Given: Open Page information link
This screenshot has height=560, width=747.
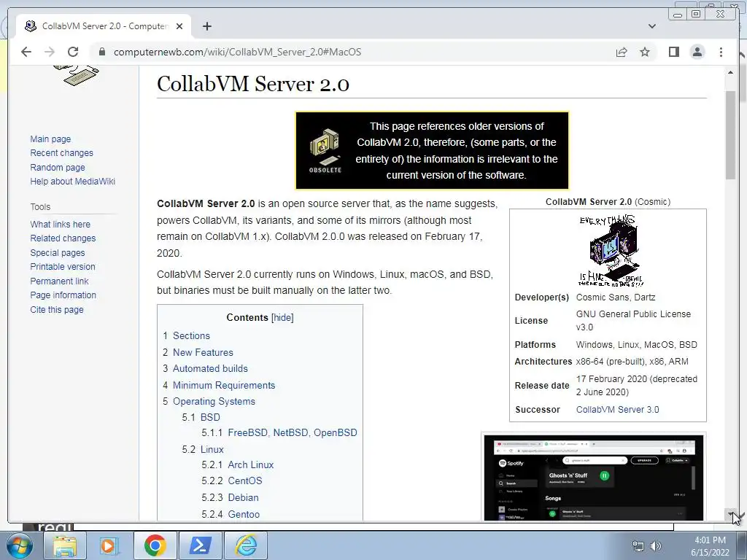Looking at the screenshot, I should 63,295.
